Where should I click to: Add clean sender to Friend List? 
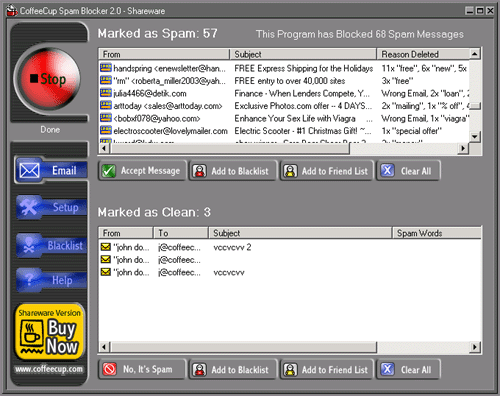pos(327,369)
